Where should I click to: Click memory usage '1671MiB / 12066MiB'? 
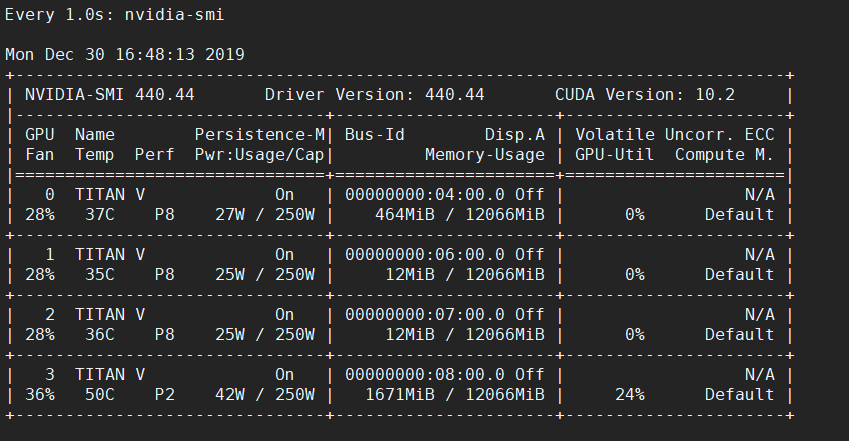[455, 395]
